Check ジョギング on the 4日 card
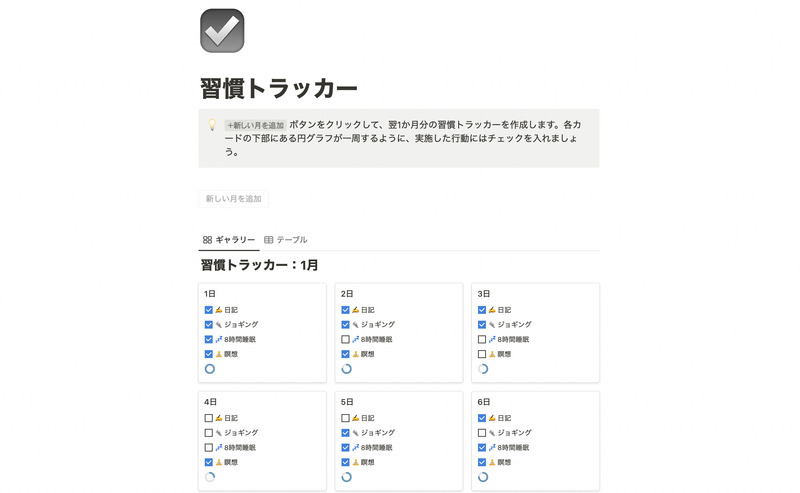Image resolution: width=800 pixels, height=493 pixels. click(209, 433)
